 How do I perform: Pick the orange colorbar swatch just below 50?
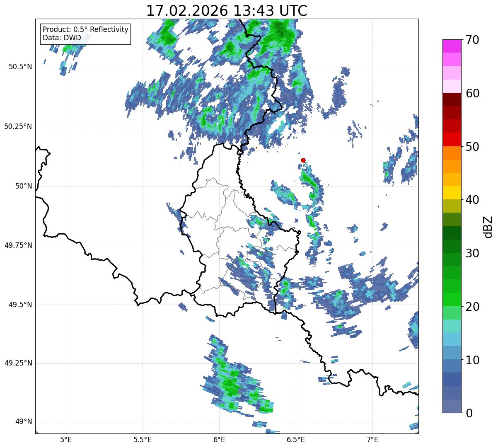[x=452, y=153]
